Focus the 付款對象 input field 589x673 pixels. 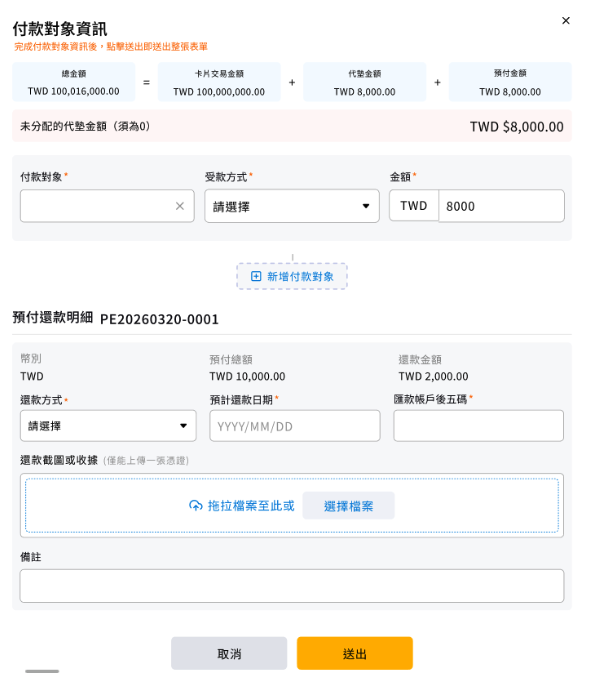(107, 206)
